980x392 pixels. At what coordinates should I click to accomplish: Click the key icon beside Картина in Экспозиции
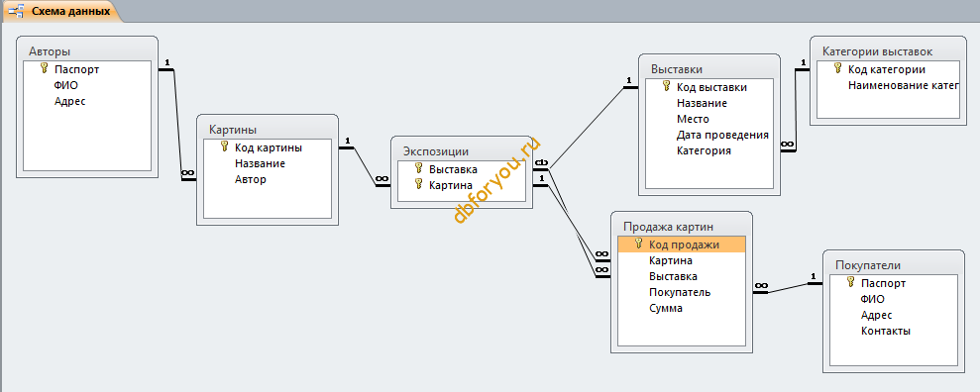(x=419, y=184)
